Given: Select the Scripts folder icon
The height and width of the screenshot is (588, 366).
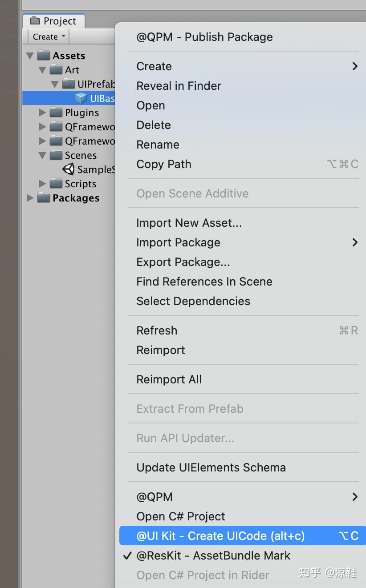Looking at the screenshot, I should [57, 183].
